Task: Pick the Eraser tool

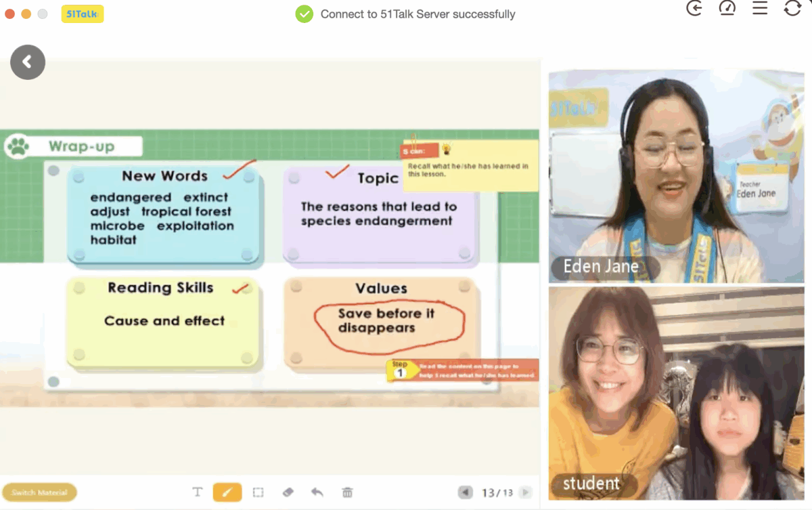Action: click(x=288, y=492)
